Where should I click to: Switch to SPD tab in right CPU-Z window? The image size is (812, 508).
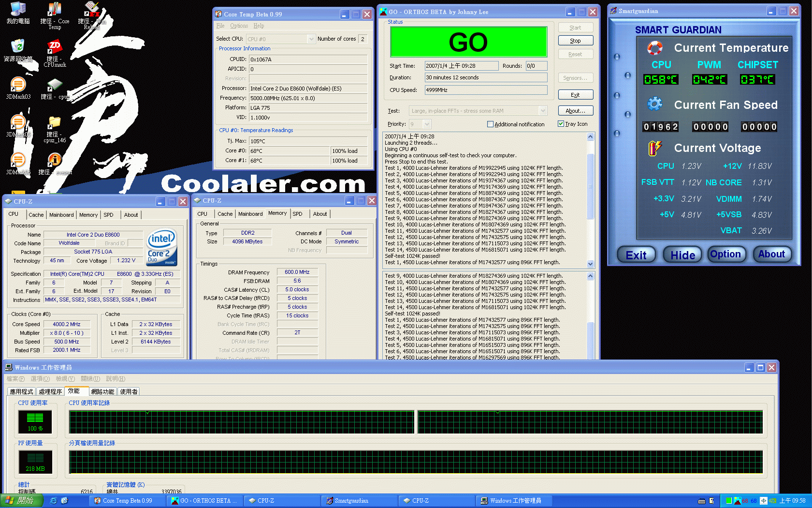coord(297,214)
